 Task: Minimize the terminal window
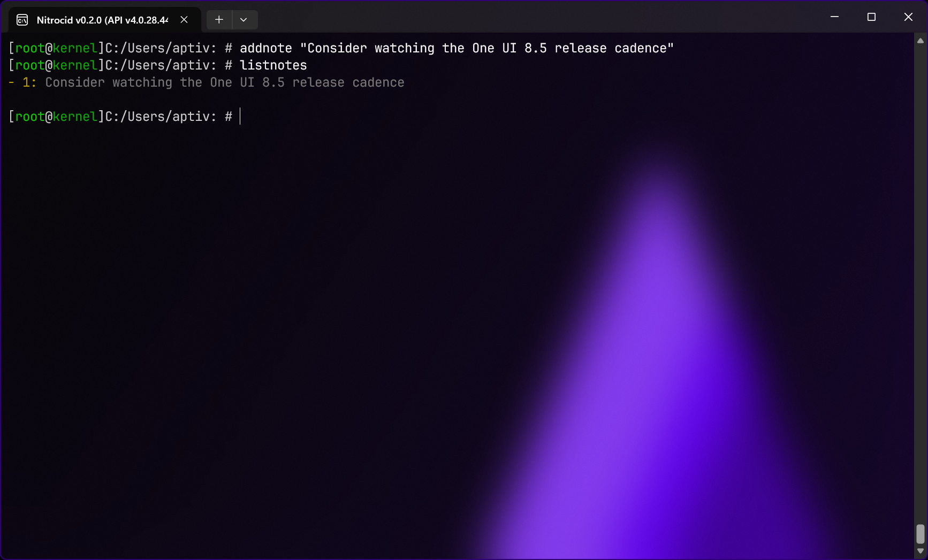click(834, 17)
